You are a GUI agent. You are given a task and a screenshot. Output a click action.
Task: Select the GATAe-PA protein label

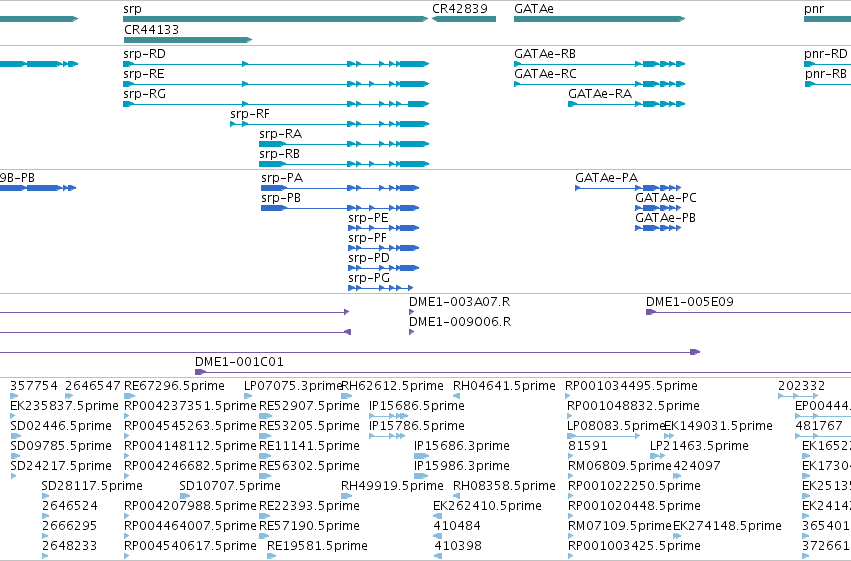(607, 178)
